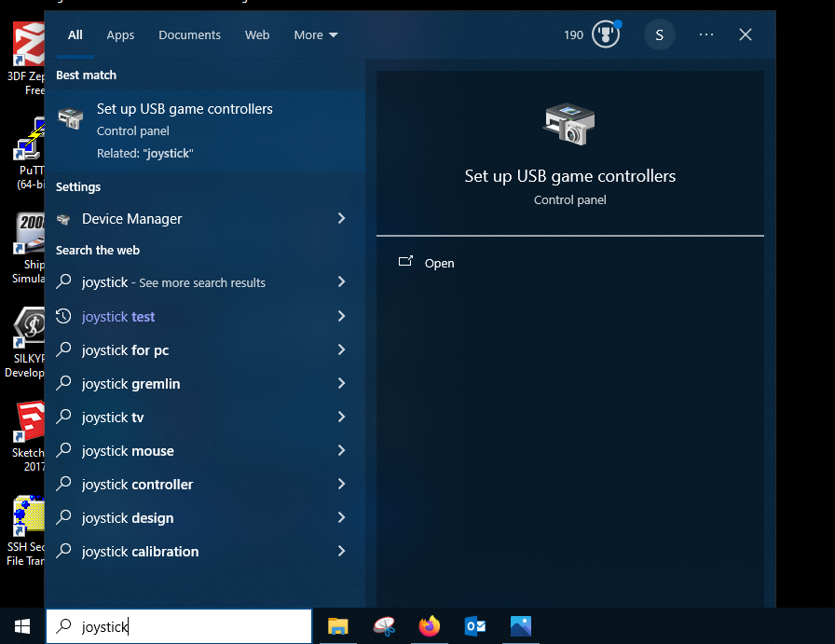
Task: Click the SketchUp 2017 desktop icon
Action: point(28,436)
